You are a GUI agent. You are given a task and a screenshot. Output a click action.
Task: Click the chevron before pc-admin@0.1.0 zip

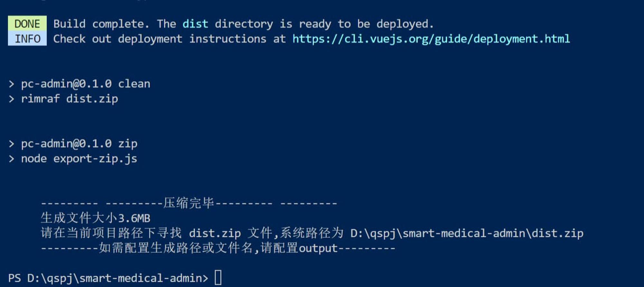12,144
